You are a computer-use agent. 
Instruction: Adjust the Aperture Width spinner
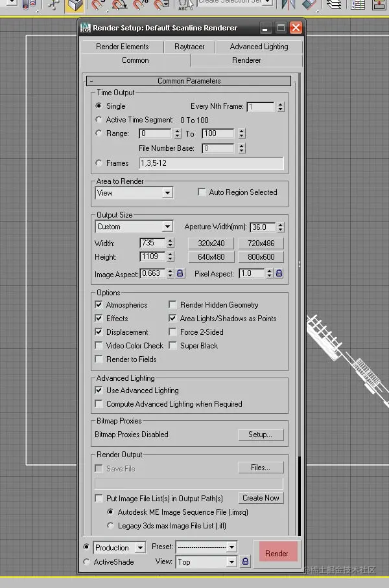pos(281,227)
